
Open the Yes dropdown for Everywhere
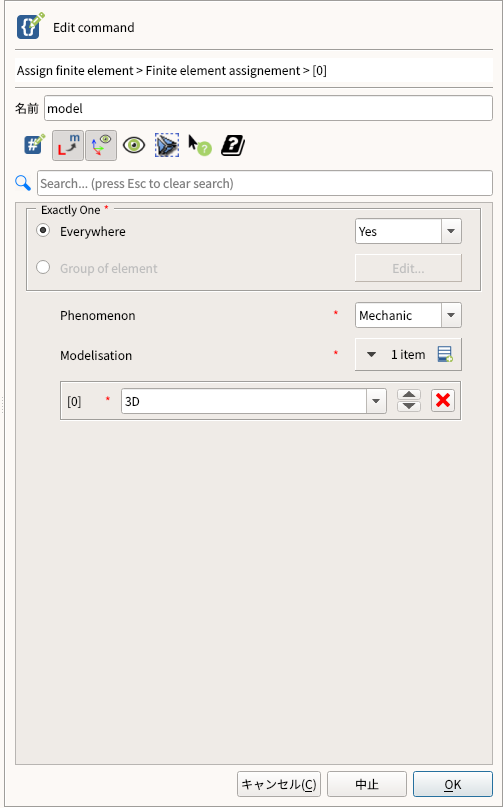pos(408,231)
